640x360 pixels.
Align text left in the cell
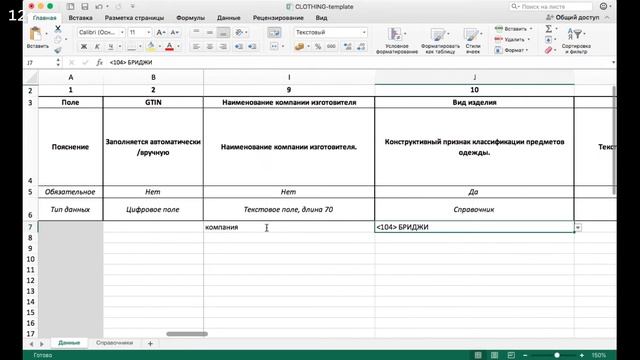[x=196, y=47]
